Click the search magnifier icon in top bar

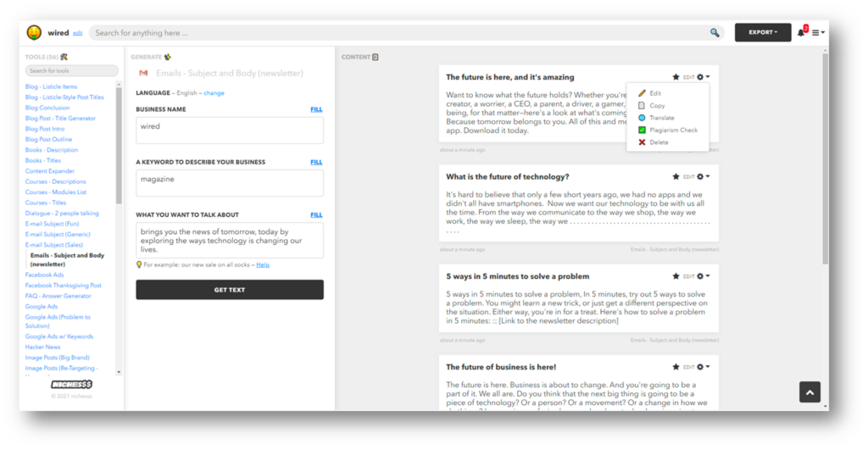[x=715, y=33]
